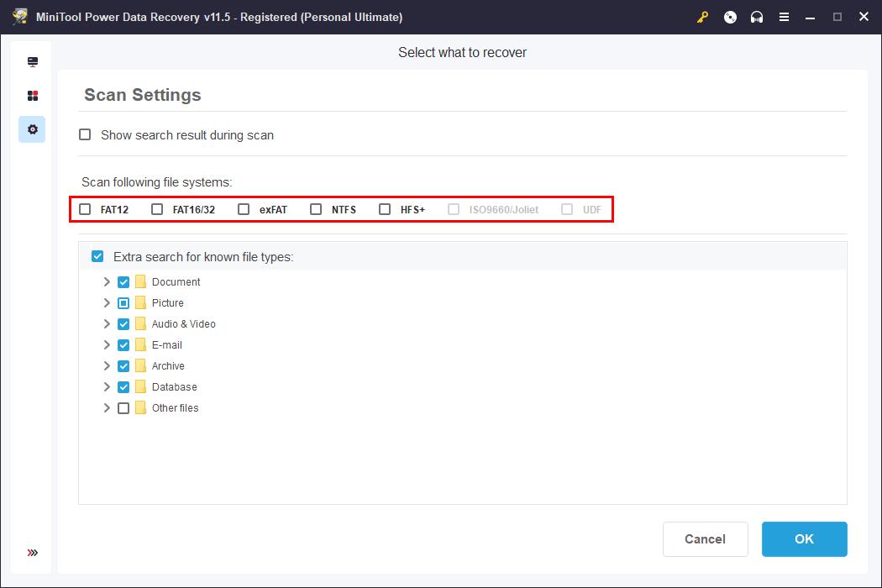Check the FAT16/32 file system box

click(x=157, y=209)
